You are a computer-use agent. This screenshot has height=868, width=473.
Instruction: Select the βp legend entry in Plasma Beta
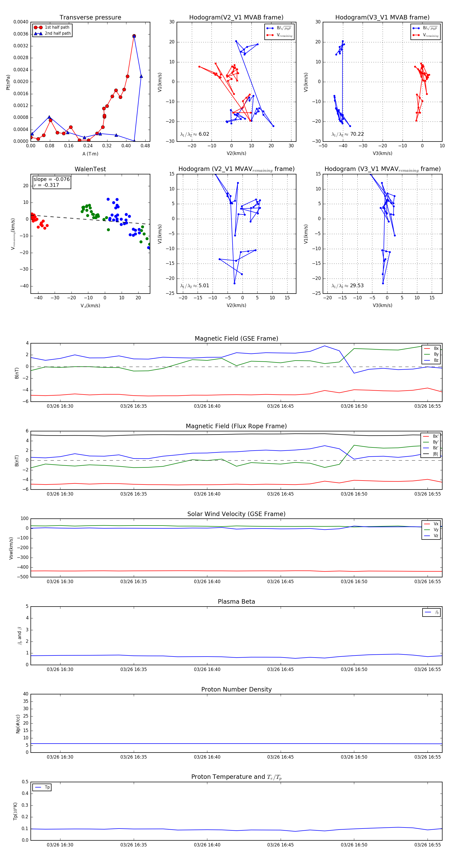pyautogui.click(x=432, y=612)
